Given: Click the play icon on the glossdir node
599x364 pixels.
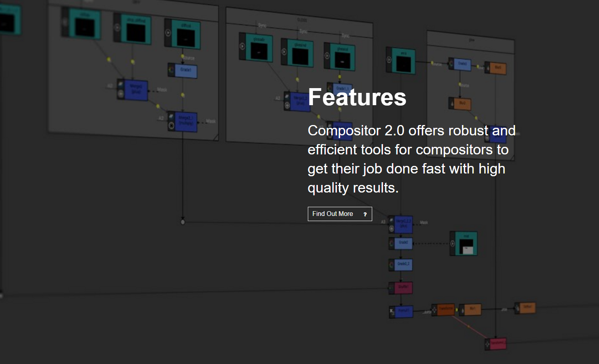Looking at the screenshot, I should pos(242,46).
